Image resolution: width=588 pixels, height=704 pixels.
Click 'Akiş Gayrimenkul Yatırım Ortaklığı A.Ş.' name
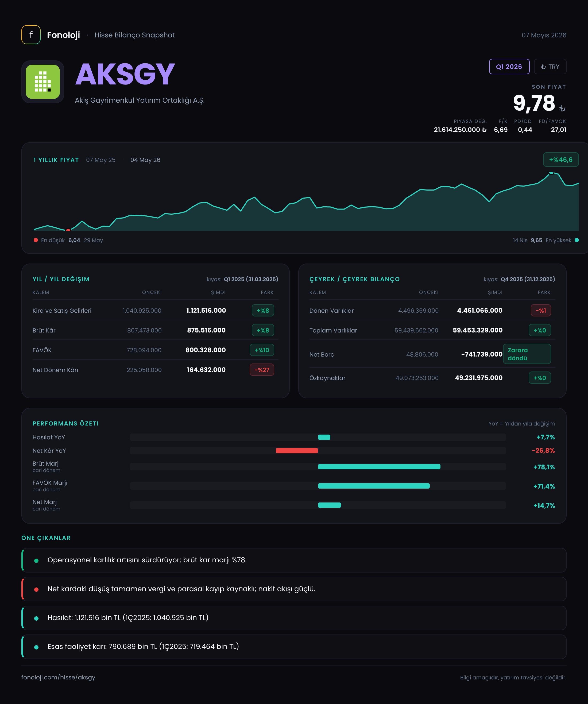pyautogui.click(x=140, y=100)
